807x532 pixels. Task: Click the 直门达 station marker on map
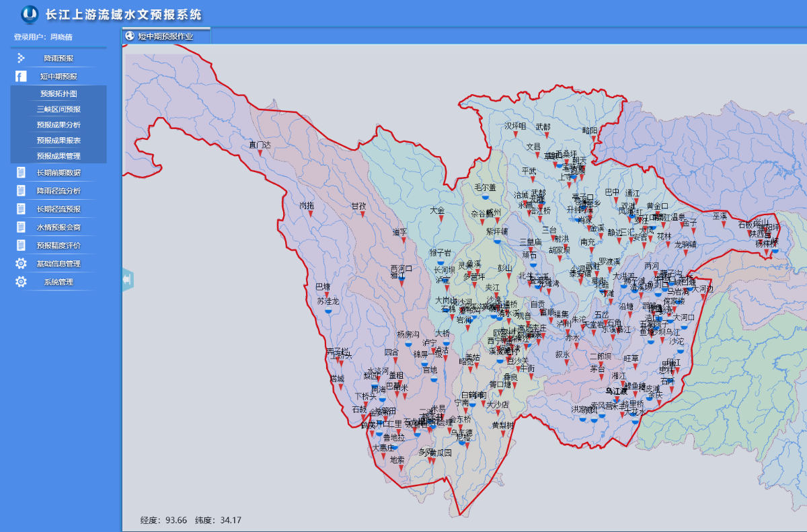pyautogui.click(x=260, y=153)
